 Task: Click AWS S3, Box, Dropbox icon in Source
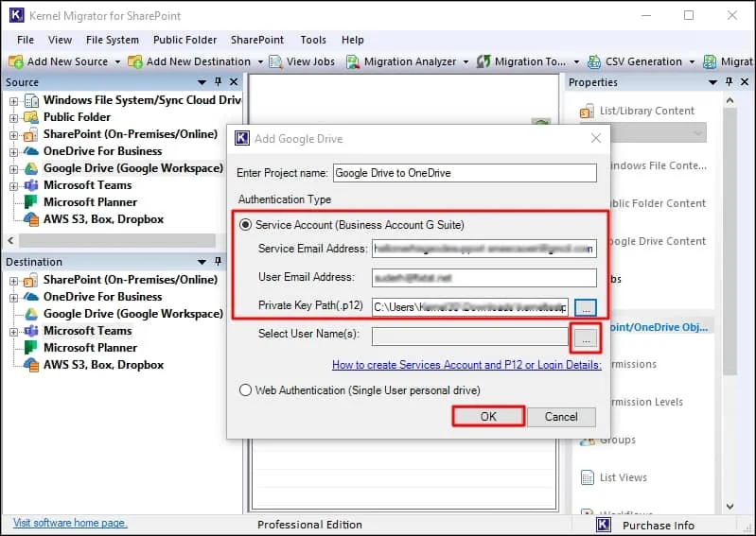[31, 219]
